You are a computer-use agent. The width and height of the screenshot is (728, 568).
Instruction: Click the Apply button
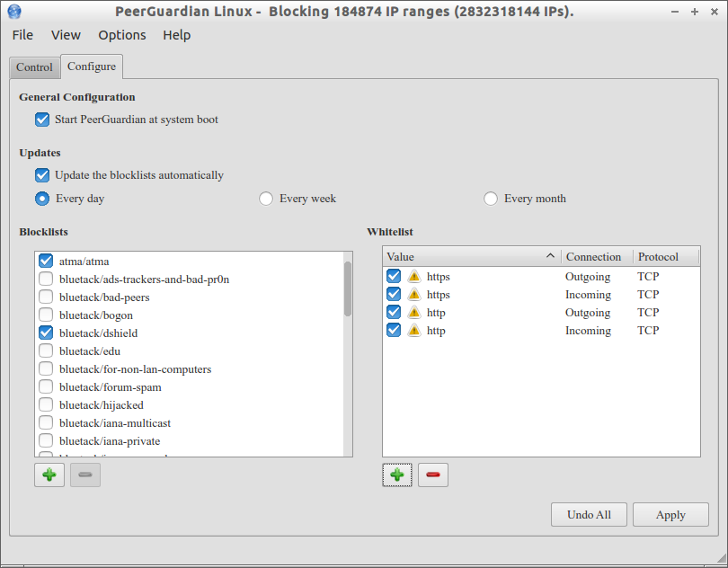[670, 515]
